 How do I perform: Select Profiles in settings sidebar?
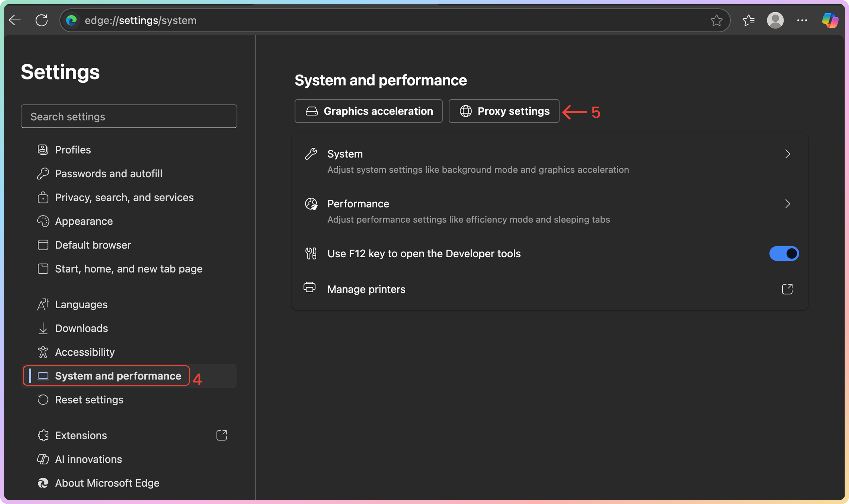click(x=73, y=150)
